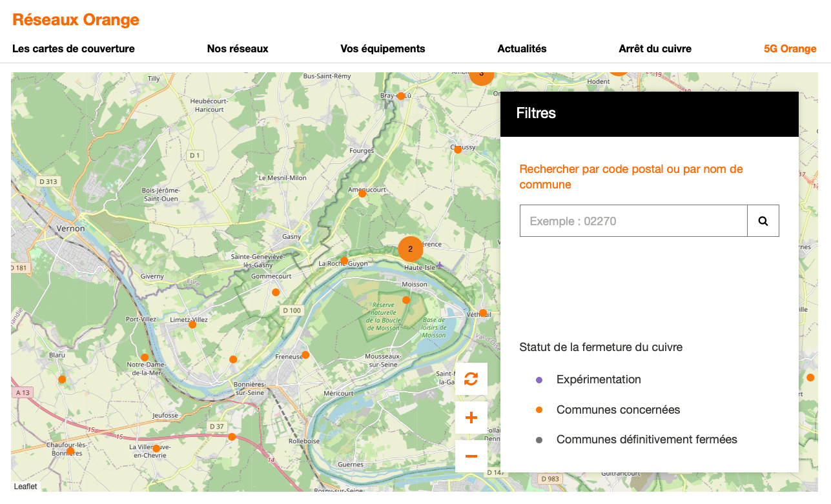This screenshot has width=831, height=504.
Task: Zoom in with the plus button
Action: coord(471,418)
